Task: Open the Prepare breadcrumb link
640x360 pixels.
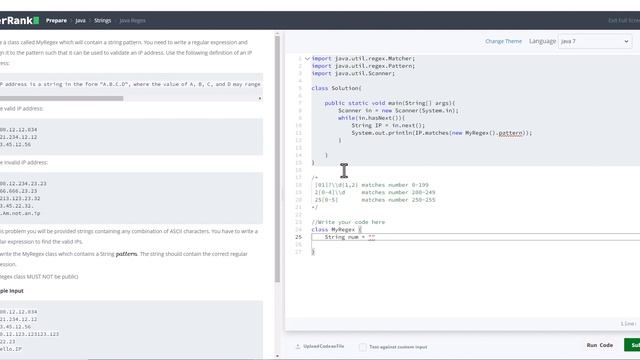Action: pyautogui.click(x=56, y=20)
